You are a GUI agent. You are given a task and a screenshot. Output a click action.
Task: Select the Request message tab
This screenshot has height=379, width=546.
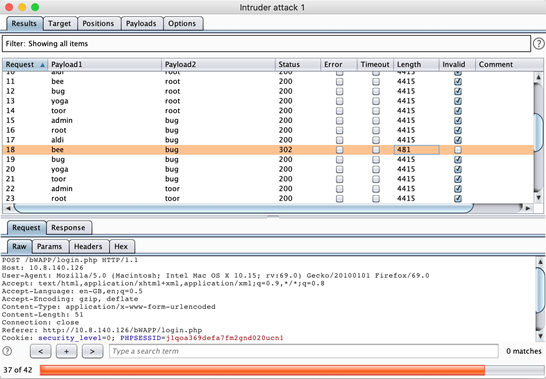point(26,227)
